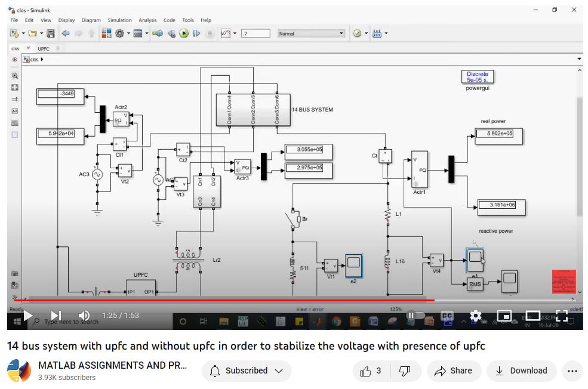
Task: Download this video
Action: 521,371
